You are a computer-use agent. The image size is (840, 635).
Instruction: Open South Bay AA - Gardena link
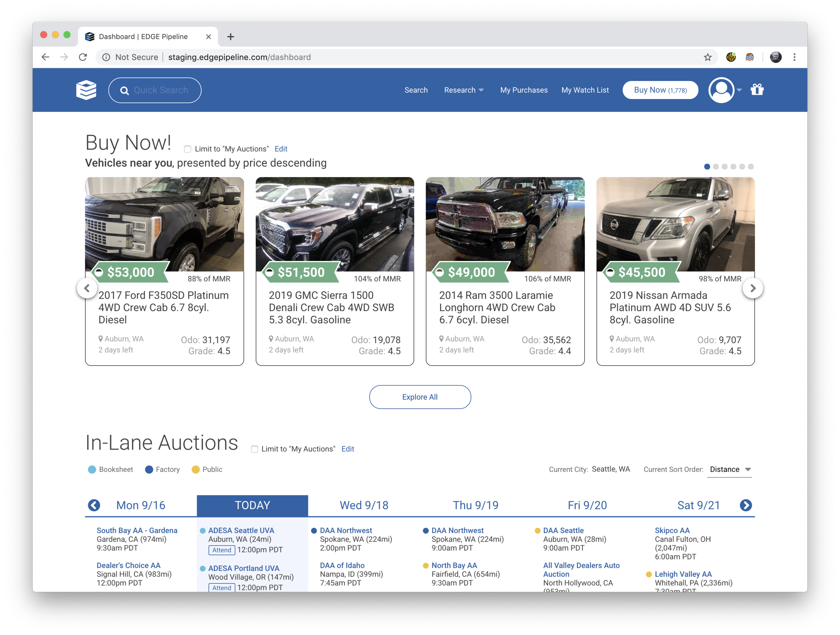coord(137,531)
